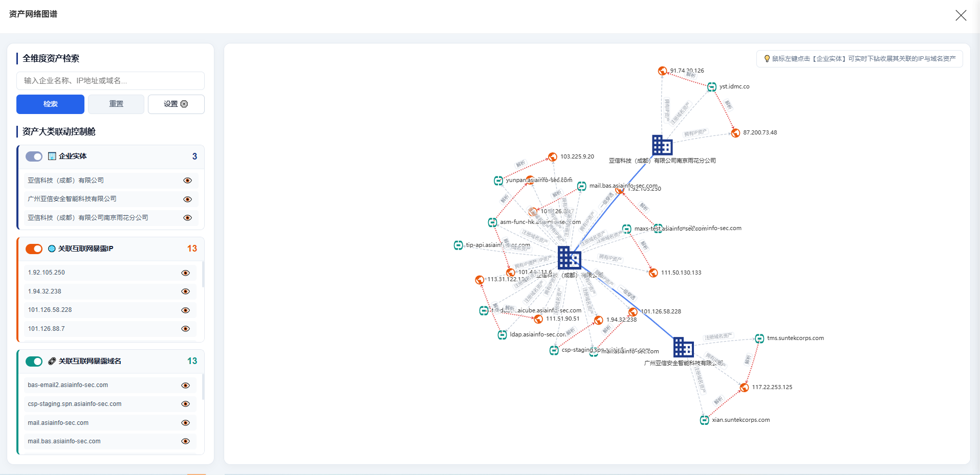Image resolution: width=980 pixels, height=475 pixels.
Task: Click the 111.51.90.51 IP node in graph
Action: (x=538, y=319)
